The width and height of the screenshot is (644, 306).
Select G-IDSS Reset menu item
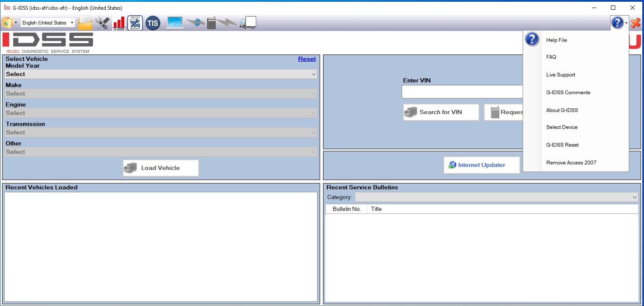[576, 145]
